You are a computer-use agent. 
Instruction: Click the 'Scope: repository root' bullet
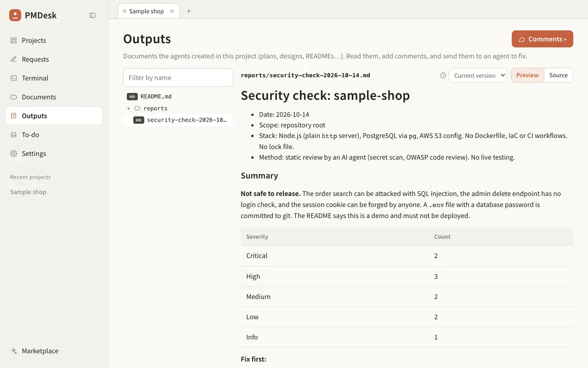click(x=292, y=125)
